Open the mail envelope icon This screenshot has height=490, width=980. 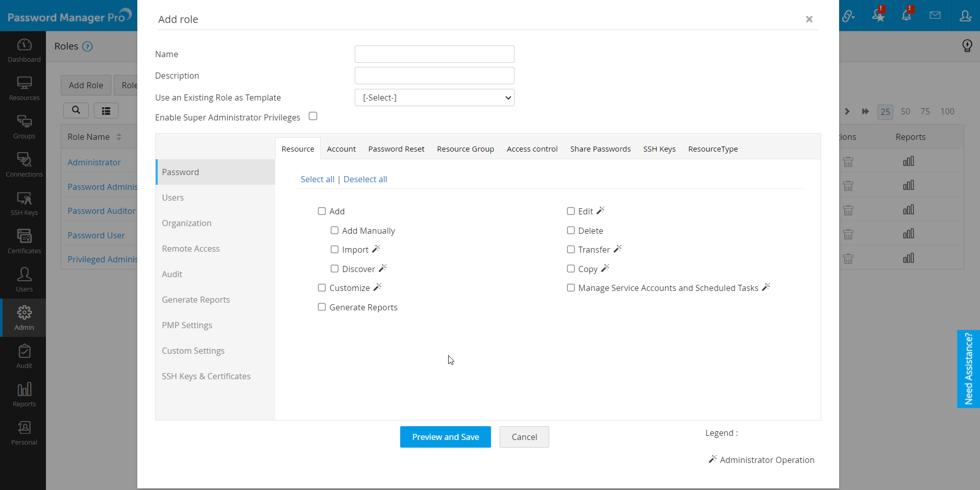pos(935,15)
